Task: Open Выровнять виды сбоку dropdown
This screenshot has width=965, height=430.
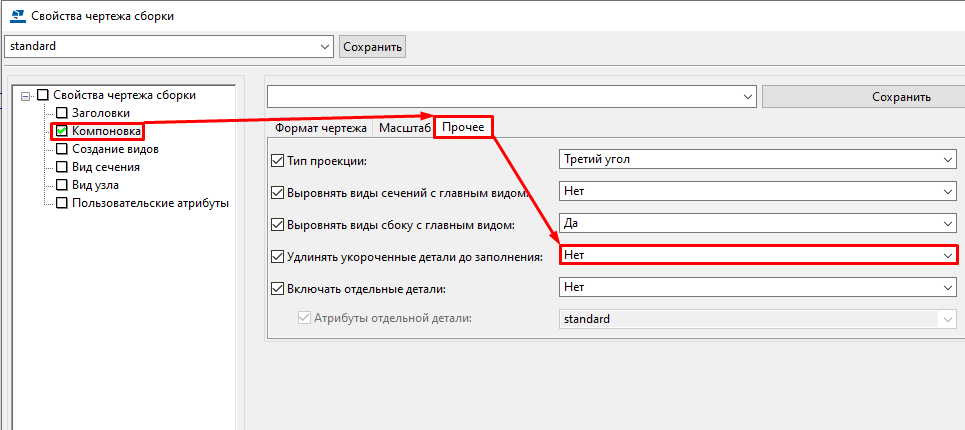Action: [x=758, y=223]
